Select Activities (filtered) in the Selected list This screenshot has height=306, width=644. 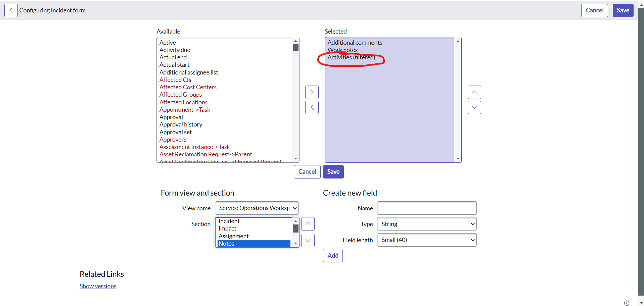[x=351, y=57]
